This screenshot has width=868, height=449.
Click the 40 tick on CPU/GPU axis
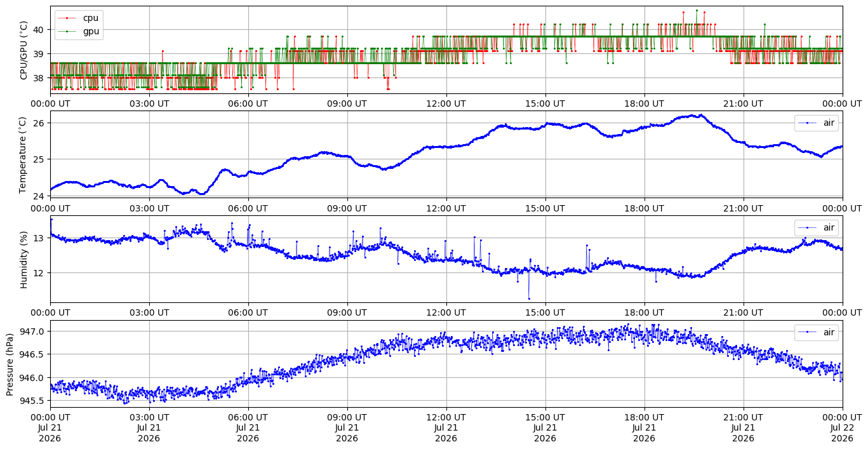click(x=39, y=29)
